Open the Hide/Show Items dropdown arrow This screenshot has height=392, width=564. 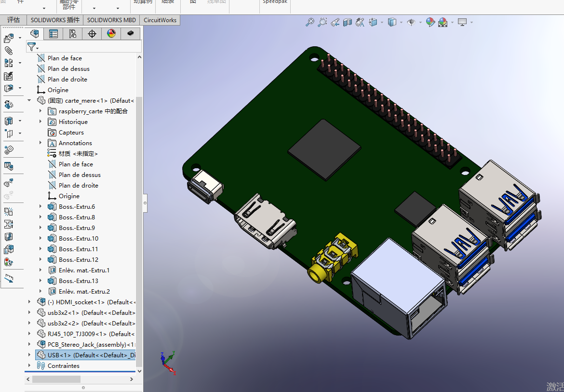[x=420, y=23]
